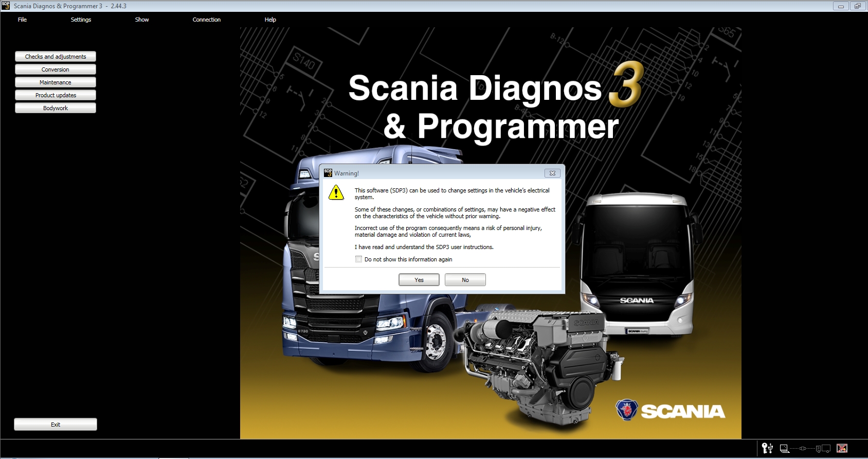This screenshot has height=459, width=868.
Task: Click the truck vehicle connection icon
Action: point(823,449)
